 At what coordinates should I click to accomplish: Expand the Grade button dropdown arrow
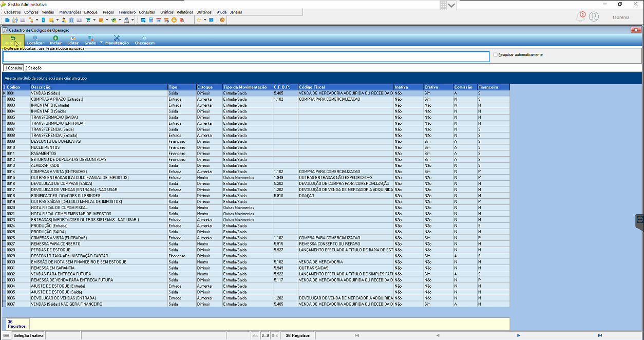(x=101, y=42)
